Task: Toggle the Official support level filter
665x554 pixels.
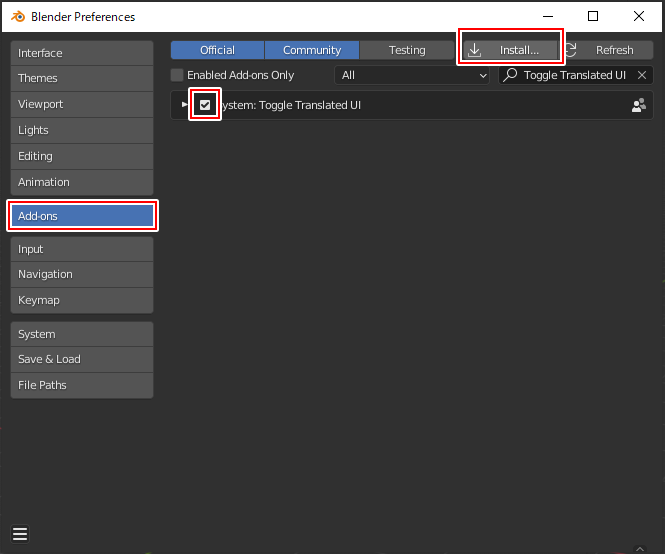Action: tap(217, 50)
